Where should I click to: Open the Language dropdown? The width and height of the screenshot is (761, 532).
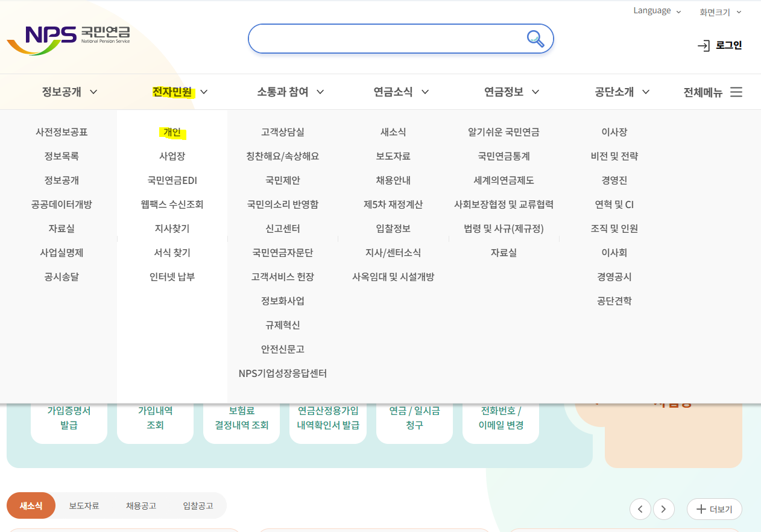[656, 10]
